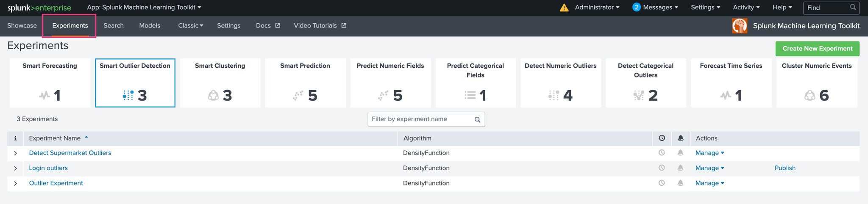Click the Cluster Numeric Events icon
The height and width of the screenshot is (204, 868).
tap(810, 96)
